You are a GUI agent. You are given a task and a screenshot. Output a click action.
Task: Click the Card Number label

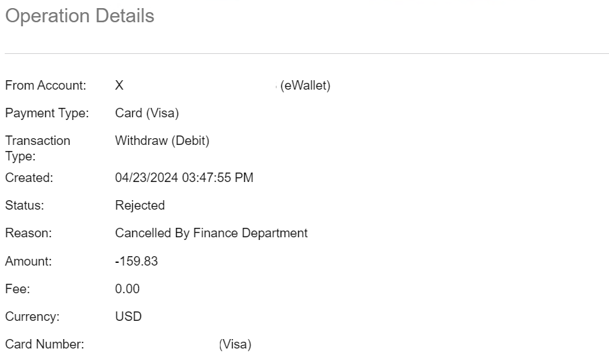coord(45,344)
